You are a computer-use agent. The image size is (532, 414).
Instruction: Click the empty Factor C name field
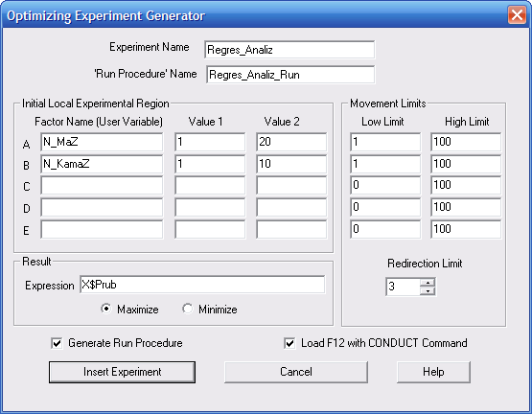102,185
